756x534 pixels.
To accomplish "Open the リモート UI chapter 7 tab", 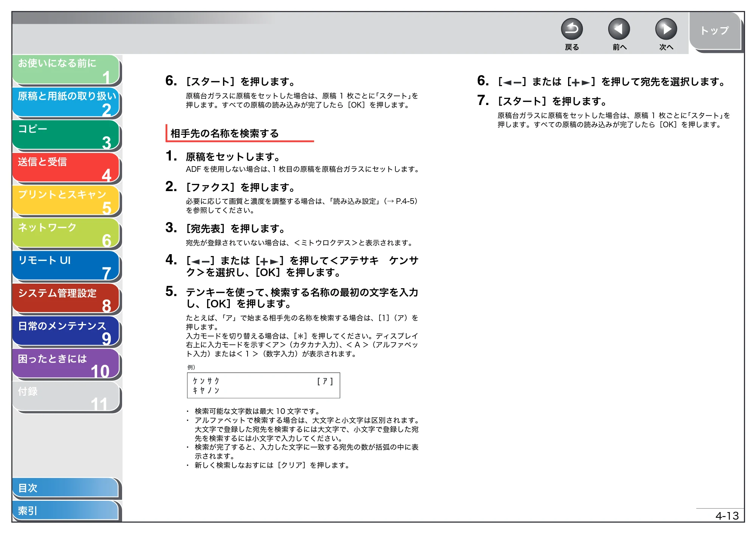I will pyautogui.click(x=66, y=266).
